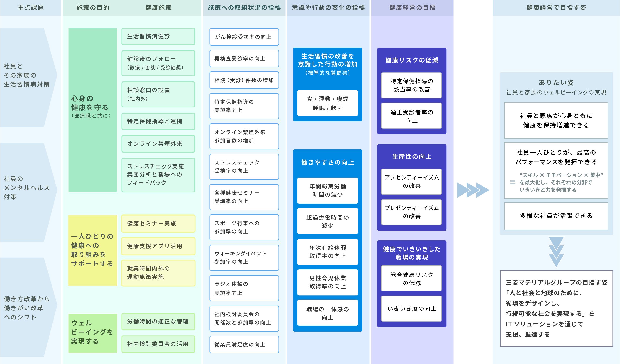Click the 重点課題 column header
620x364 pixels.
point(31,8)
